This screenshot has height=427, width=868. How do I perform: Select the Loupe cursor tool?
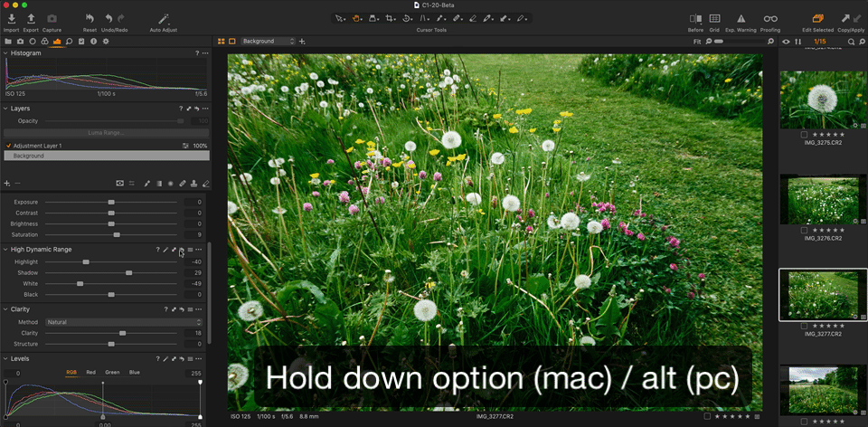pyautogui.click(x=373, y=18)
